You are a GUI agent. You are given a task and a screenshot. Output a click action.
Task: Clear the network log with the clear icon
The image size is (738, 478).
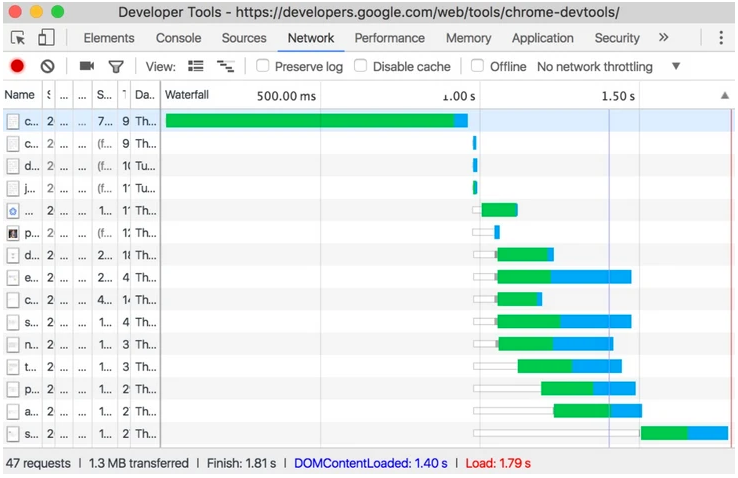tap(47, 66)
